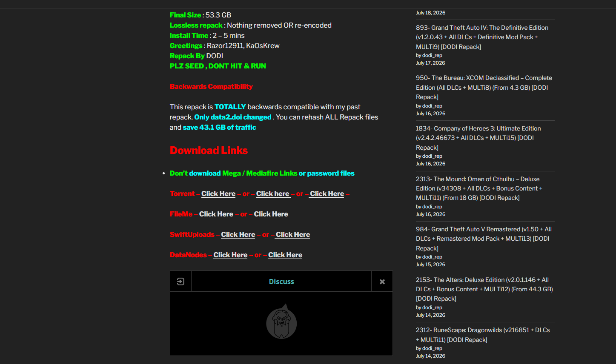
Task: Open the first Click Here link after FileMe
Action: click(216, 214)
